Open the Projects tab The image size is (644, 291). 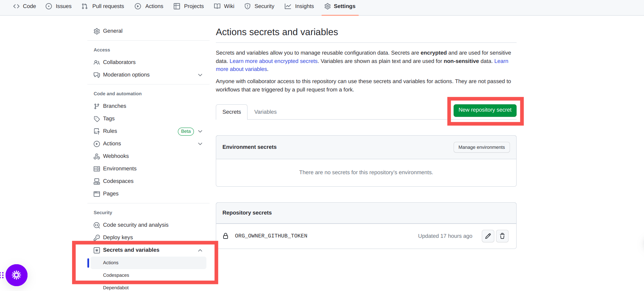(189, 6)
